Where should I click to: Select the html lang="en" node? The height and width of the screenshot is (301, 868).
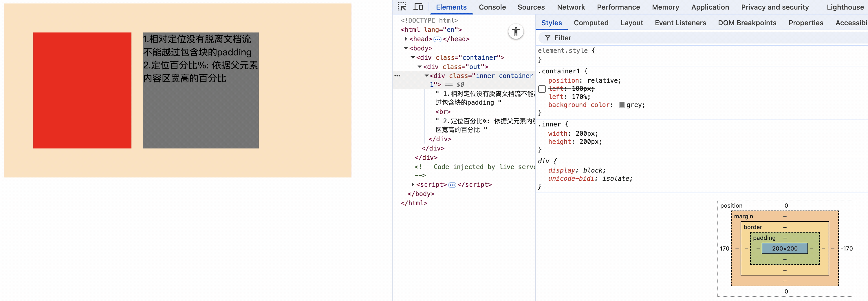pyautogui.click(x=431, y=30)
